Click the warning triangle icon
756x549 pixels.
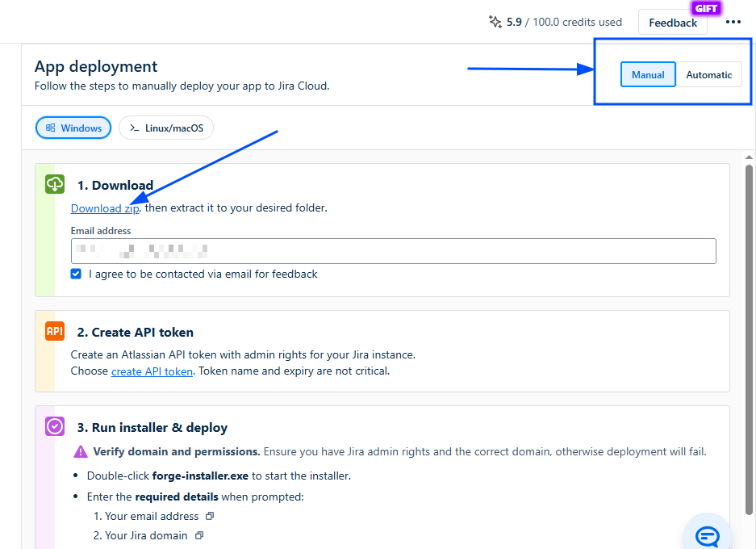[81, 452]
